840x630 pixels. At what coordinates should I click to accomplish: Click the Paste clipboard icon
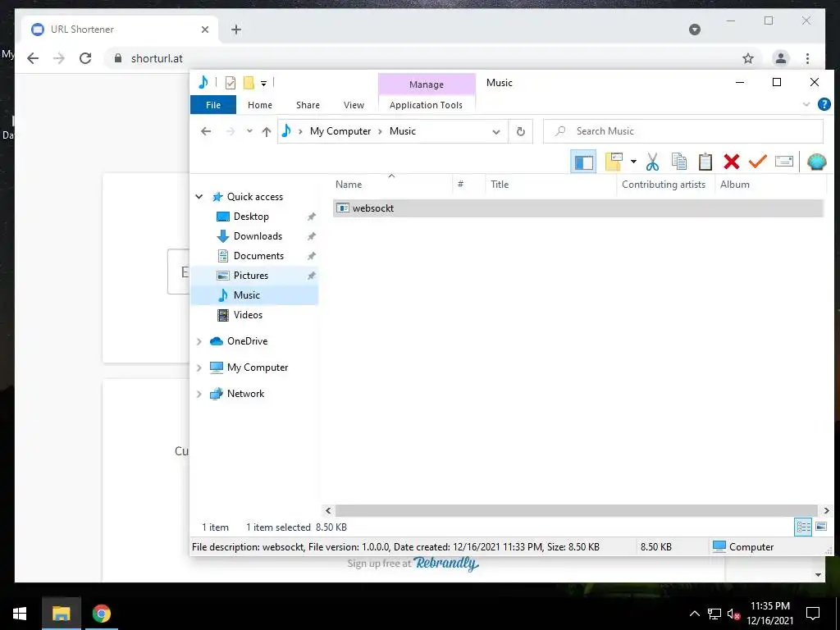coord(705,162)
